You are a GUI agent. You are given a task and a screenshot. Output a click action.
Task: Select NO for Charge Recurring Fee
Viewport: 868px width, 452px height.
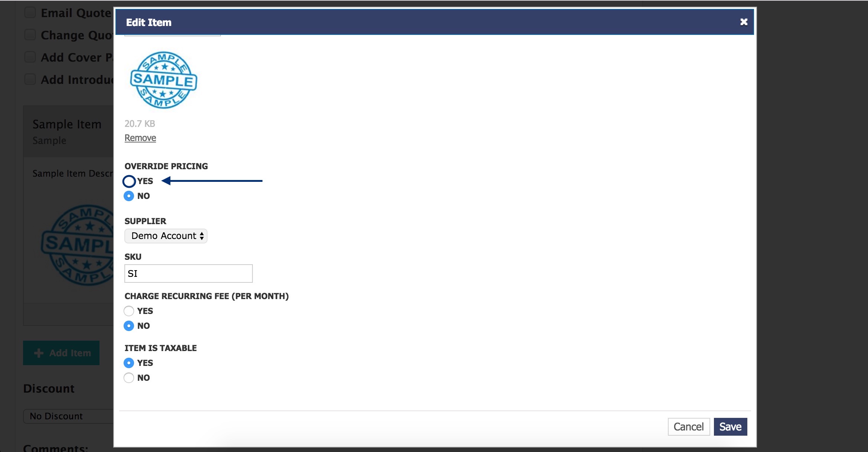click(x=129, y=326)
